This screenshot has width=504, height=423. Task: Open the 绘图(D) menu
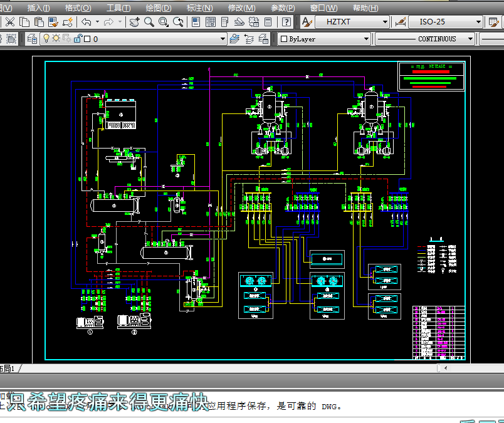tap(159, 8)
